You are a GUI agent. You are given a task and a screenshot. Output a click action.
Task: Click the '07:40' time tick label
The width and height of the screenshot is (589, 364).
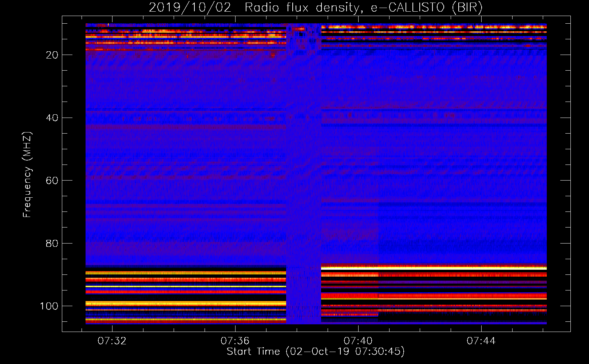358,341
